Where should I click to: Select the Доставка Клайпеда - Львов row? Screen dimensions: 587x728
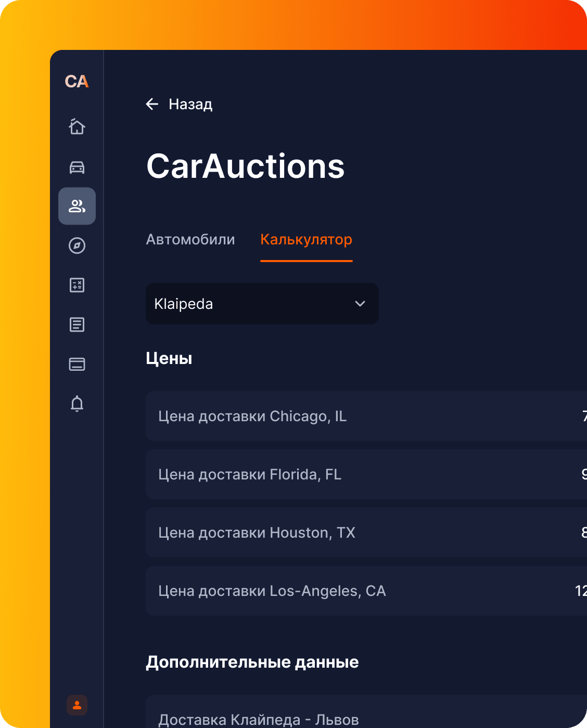coord(366,711)
